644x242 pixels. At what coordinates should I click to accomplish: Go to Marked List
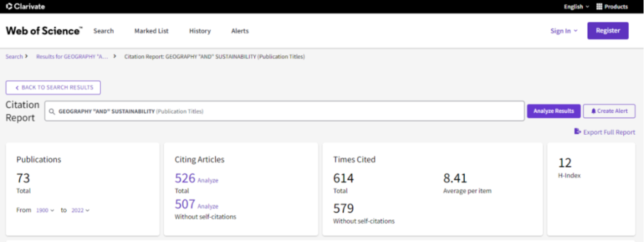click(151, 31)
